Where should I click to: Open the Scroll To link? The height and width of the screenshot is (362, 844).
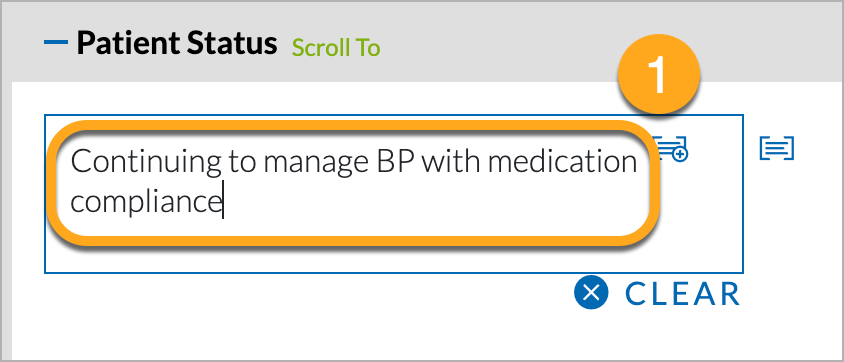336,48
